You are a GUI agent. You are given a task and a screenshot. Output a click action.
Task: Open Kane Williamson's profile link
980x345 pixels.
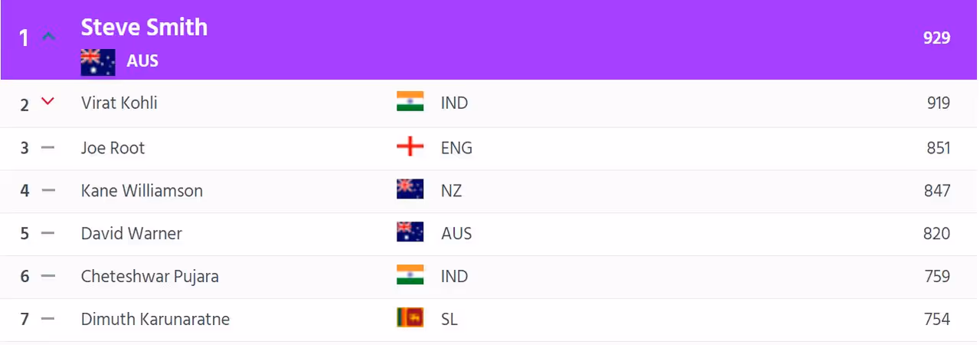142,191
